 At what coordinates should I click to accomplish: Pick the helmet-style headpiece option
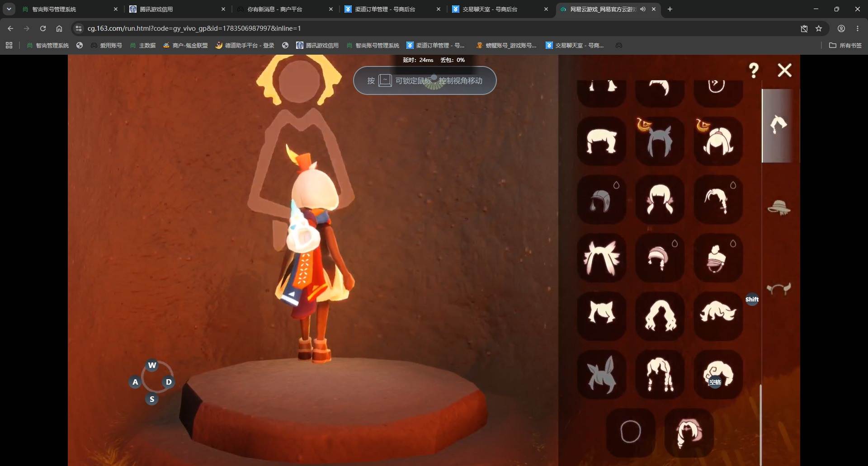click(x=602, y=199)
